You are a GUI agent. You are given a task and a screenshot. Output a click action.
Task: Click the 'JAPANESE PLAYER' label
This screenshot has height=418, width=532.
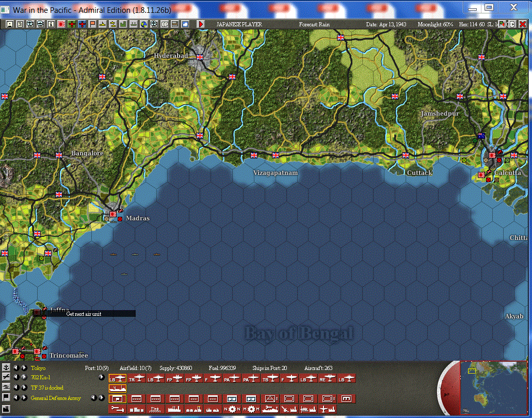[239, 24]
